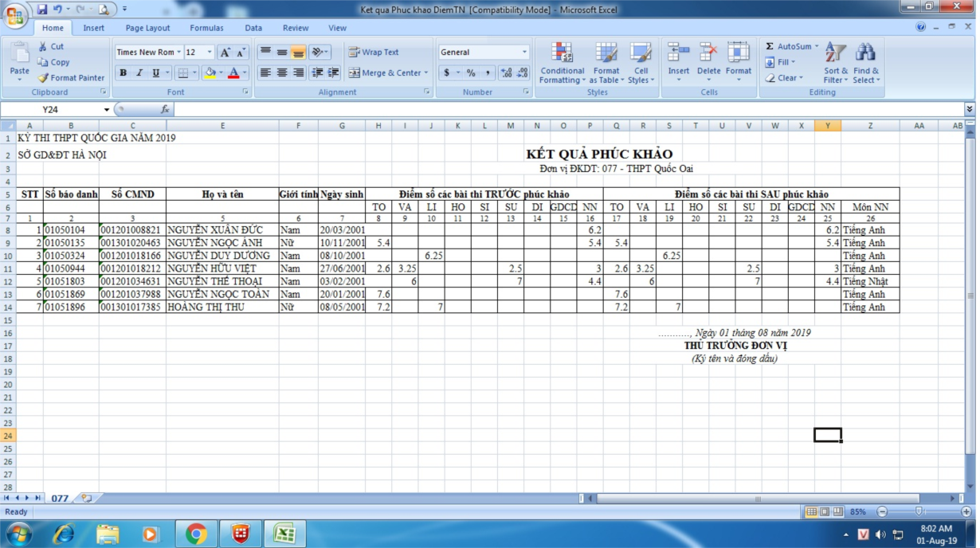Open the Formulas ribbon tab
Screen dimensions: 980x548
pos(206,28)
